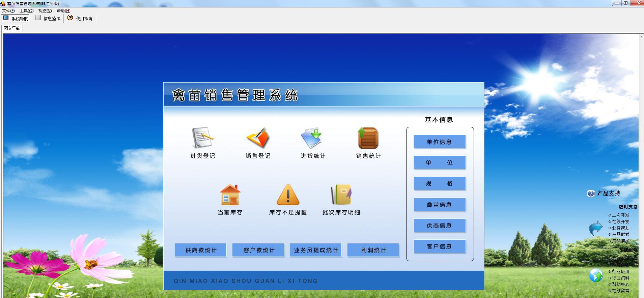644x298 pixels.
Task: Click the 系统导航 toolbar monitor icon
Action: point(6,18)
